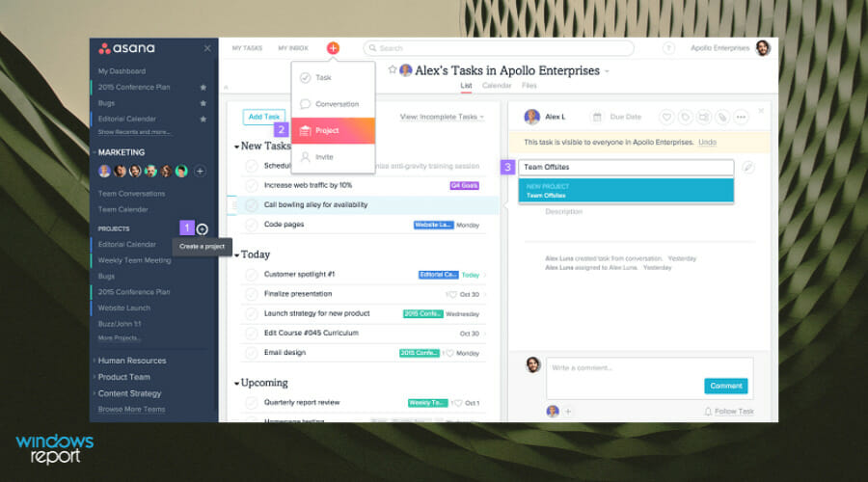The height and width of the screenshot is (482, 868).
Task: Select Task from the quick-add menu
Action: [x=333, y=78]
